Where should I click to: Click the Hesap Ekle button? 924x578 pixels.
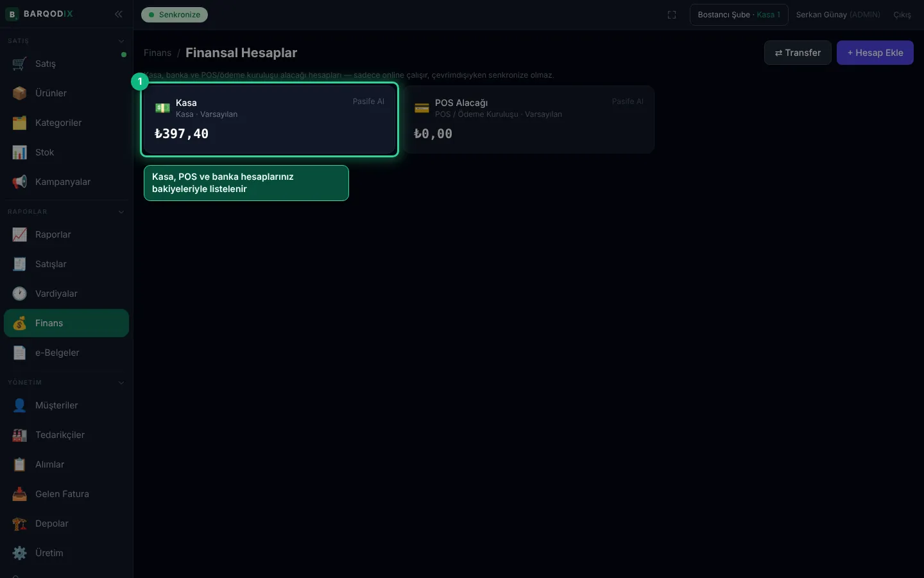click(x=875, y=53)
